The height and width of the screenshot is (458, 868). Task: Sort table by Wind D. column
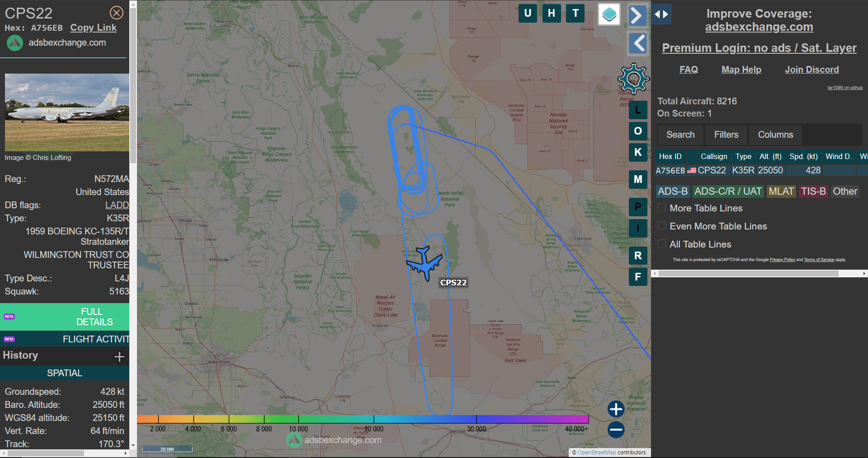point(839,156)
